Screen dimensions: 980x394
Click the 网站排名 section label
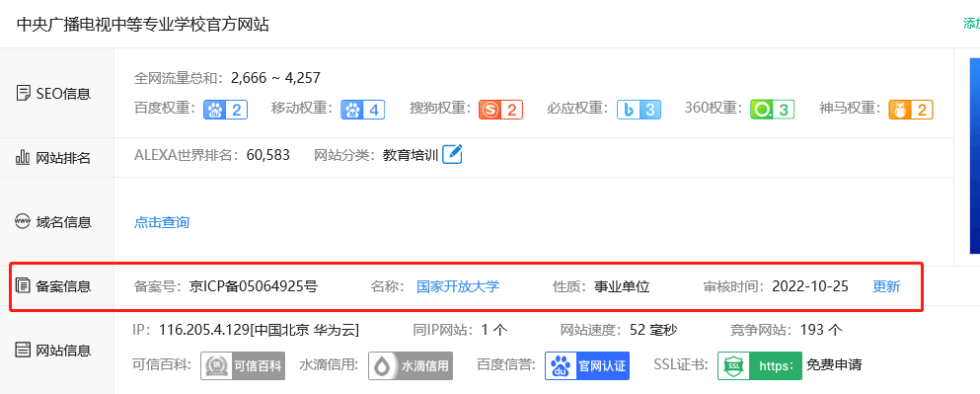63,158
